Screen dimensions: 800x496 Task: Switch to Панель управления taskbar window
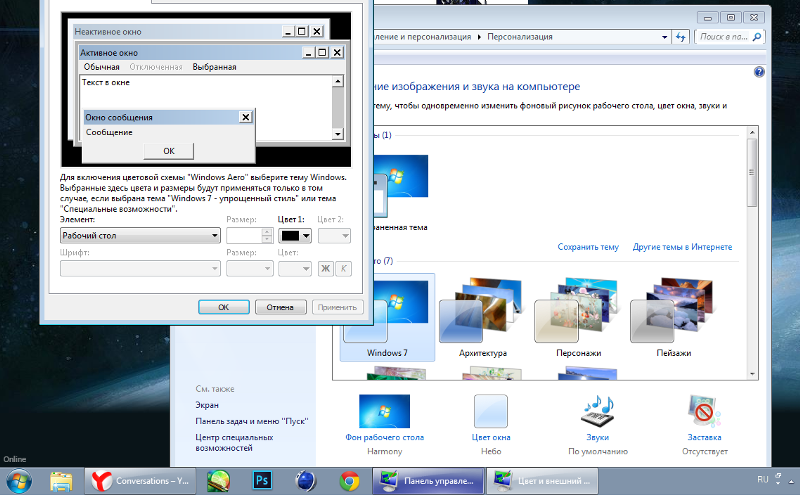[428, 481]
